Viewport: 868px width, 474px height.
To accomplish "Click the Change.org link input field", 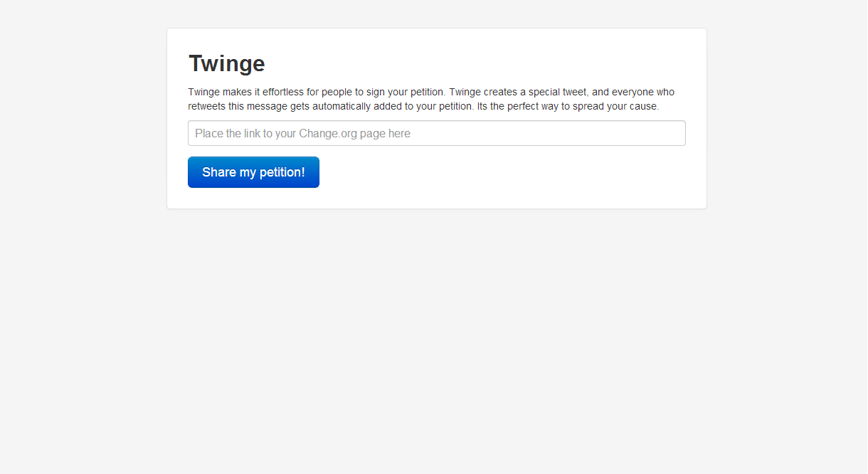I will 437,133.
